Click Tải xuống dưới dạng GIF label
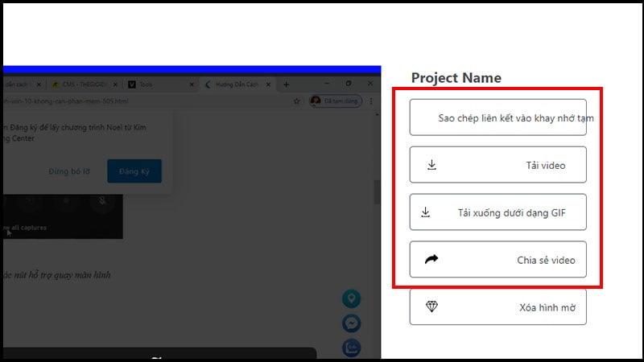The width and height of the screenshot is (644, 362). (x=512, y=212)
